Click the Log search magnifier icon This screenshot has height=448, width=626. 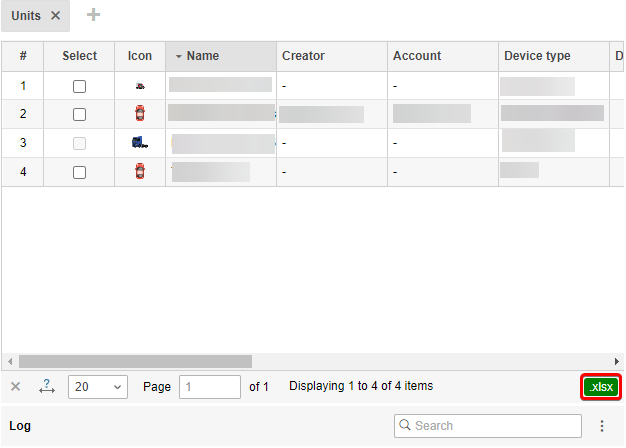[x=405, y=425]
